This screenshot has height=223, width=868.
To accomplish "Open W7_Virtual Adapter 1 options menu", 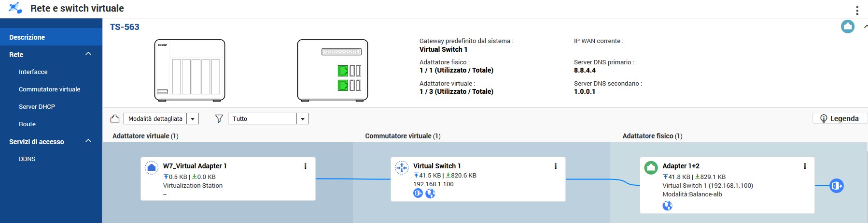I will [x=305, y=166].
